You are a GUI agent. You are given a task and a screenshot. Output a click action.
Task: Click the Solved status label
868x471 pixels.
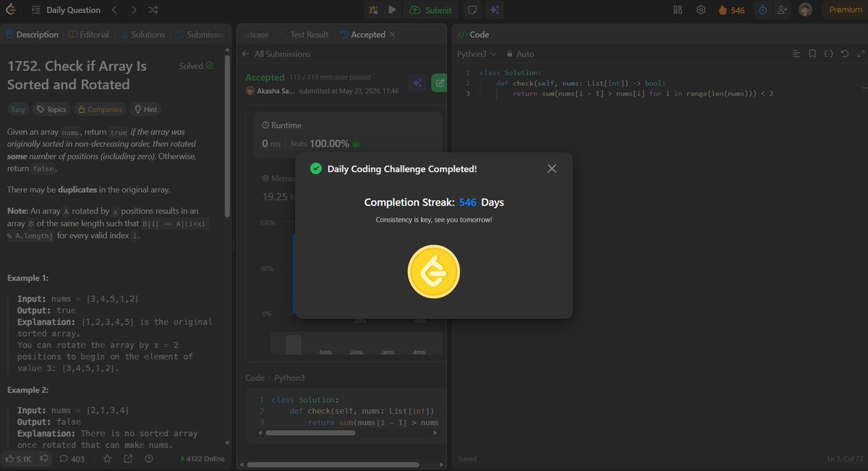pos(196,66)
